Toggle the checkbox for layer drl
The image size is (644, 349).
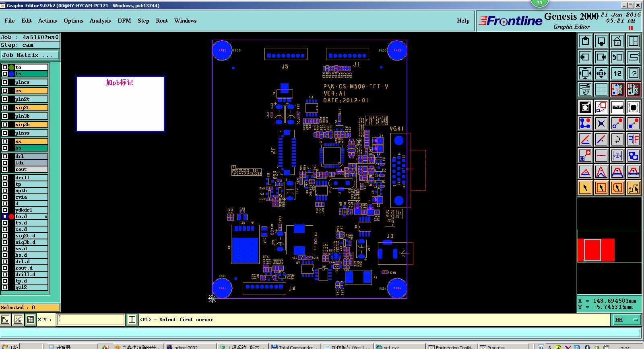tap(5, 156)
